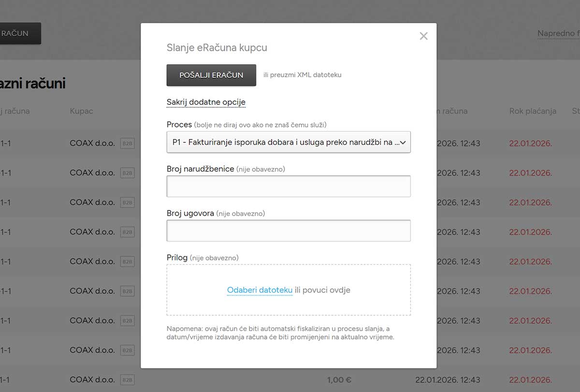Click the Rok plaćanja column header
The height and width of the screenshot is (392, 580).
tap(533, 111)
